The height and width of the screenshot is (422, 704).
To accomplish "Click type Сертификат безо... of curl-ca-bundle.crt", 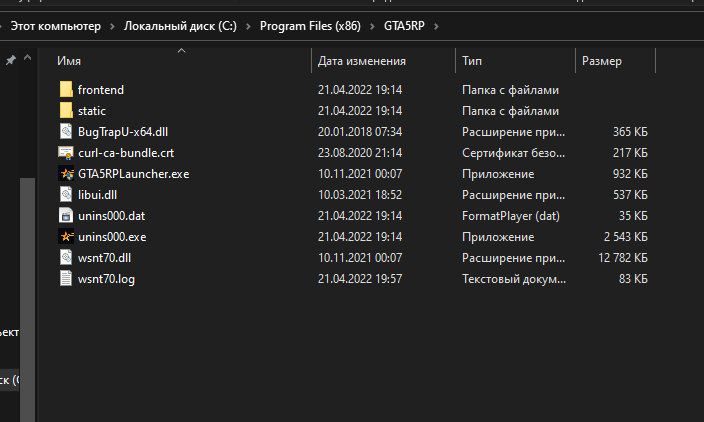I will pos(514,153).
